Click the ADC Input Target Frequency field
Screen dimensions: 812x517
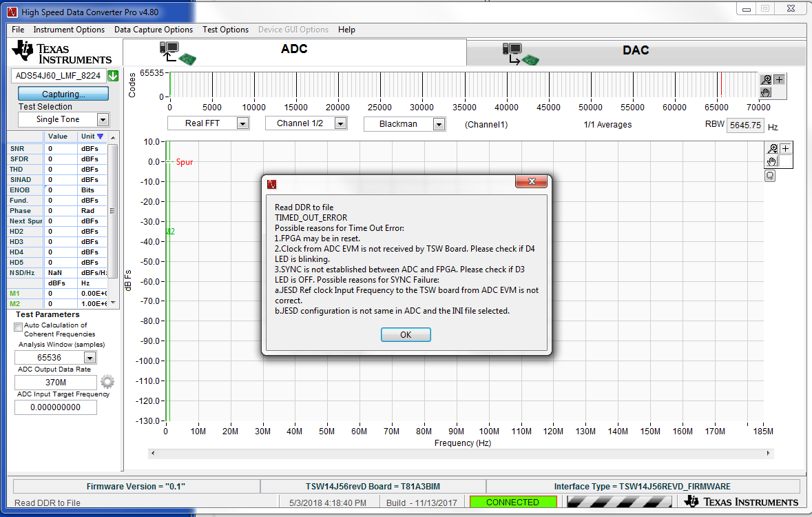(55, 407)
